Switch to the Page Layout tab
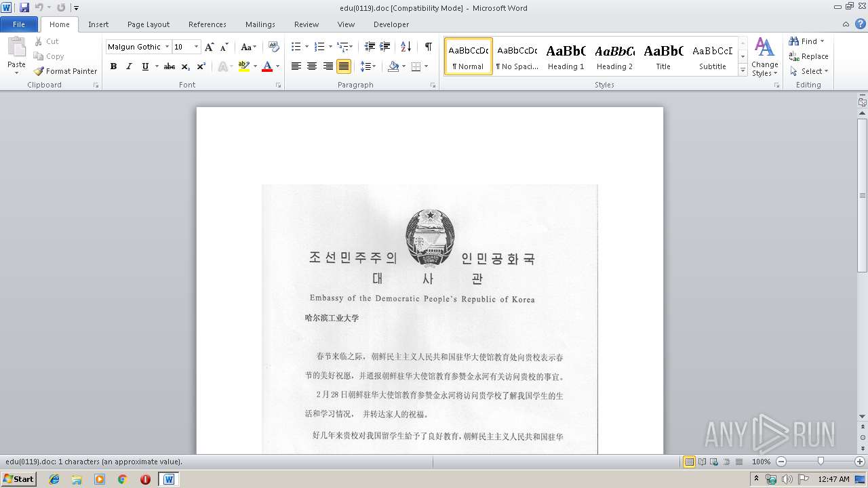This screenshot has width=868, height=488. point(149,24)
